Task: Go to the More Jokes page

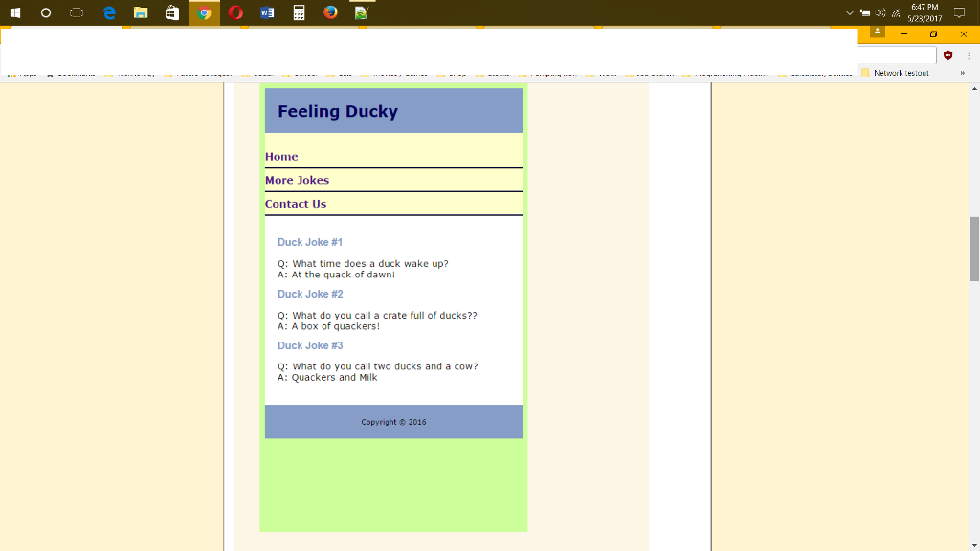Action: (297, 180)
